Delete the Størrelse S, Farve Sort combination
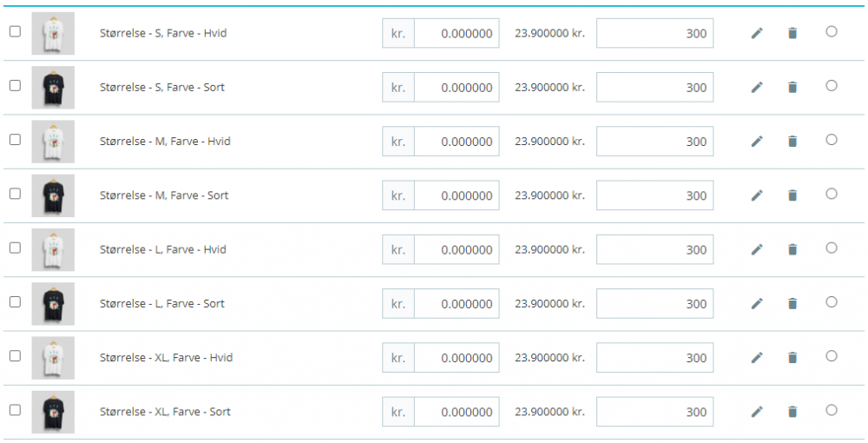The height and width of the screenshot is (443, 868). (x=792, y=87)
